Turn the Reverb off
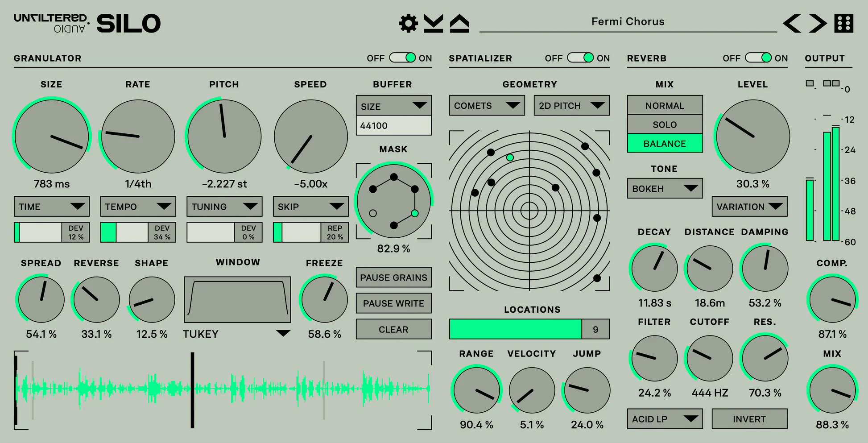 click(x=758, y=58)
